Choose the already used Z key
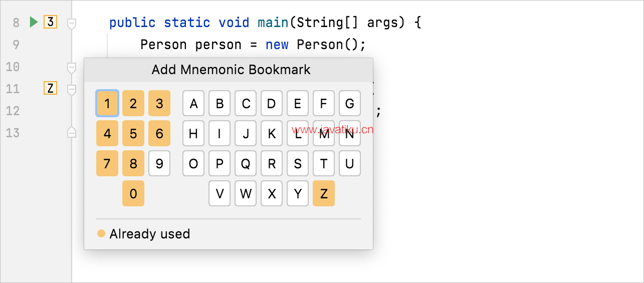The height and width of the screenshot is (283, 644). click(324, 193)
